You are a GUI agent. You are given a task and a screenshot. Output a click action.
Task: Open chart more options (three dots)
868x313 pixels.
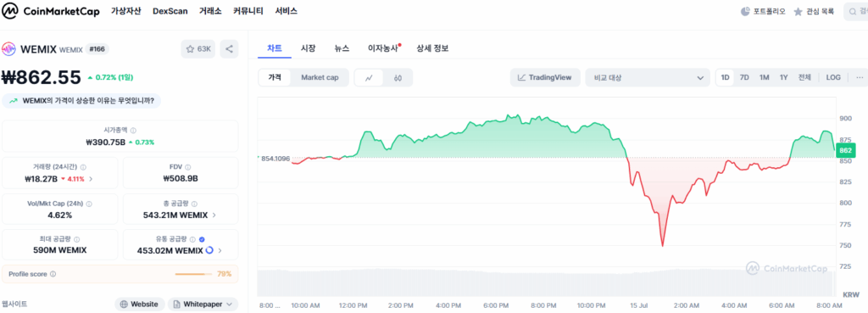pos(860,77)
